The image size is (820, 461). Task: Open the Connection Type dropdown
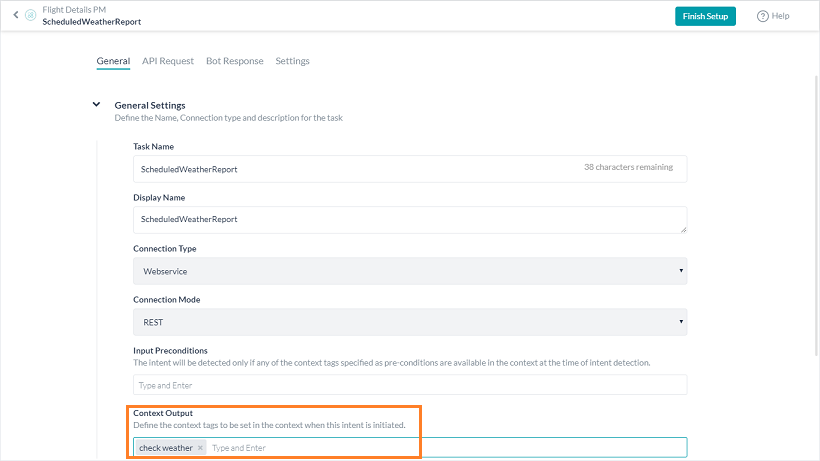point(410,271)
